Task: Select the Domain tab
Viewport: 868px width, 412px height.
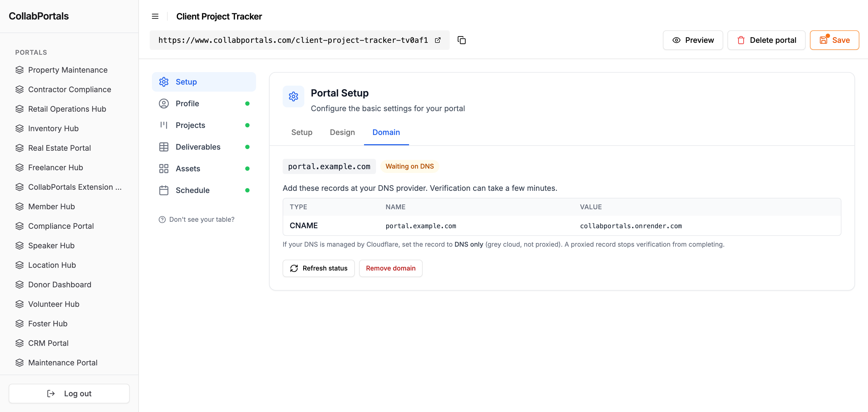Action: 386,132
